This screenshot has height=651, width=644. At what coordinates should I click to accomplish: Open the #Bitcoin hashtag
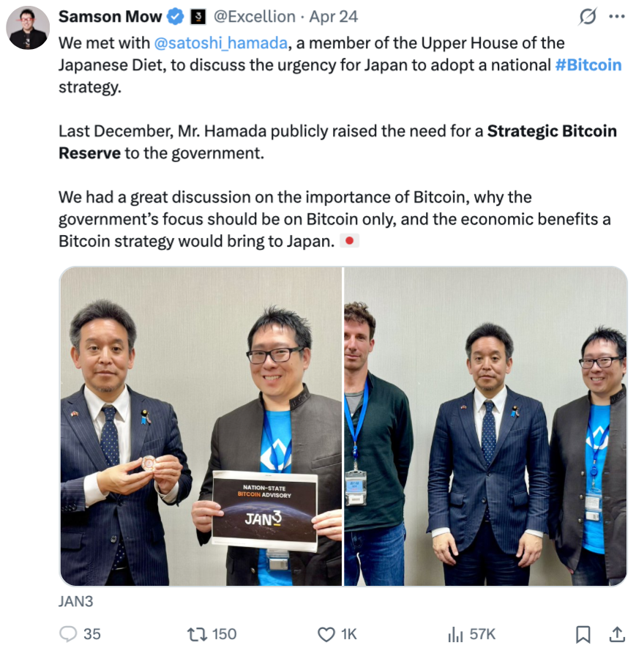[x=588, y=64]
